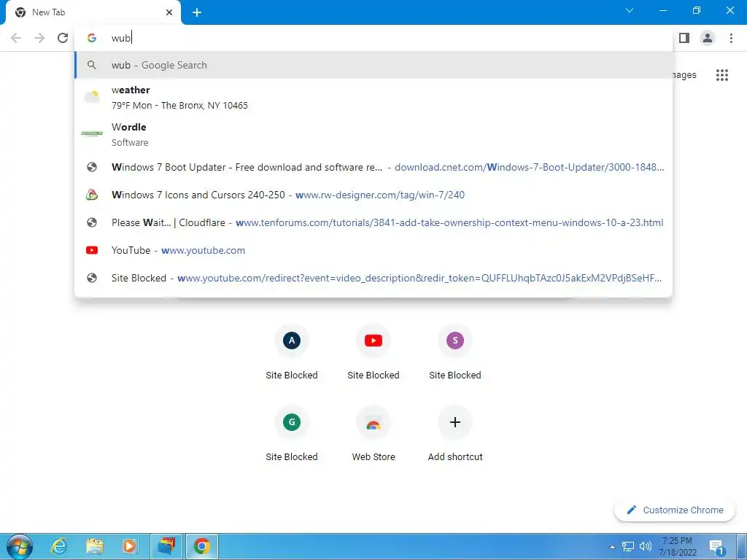
Task: Open the YouTube www.youtube.com suggestion
Action: [373, 250]
